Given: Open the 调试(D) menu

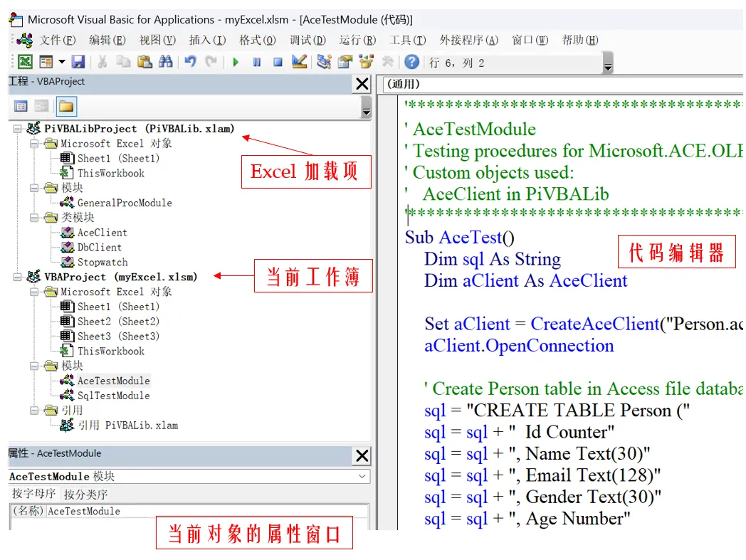Looking at the screenshot, I should 308,41.
